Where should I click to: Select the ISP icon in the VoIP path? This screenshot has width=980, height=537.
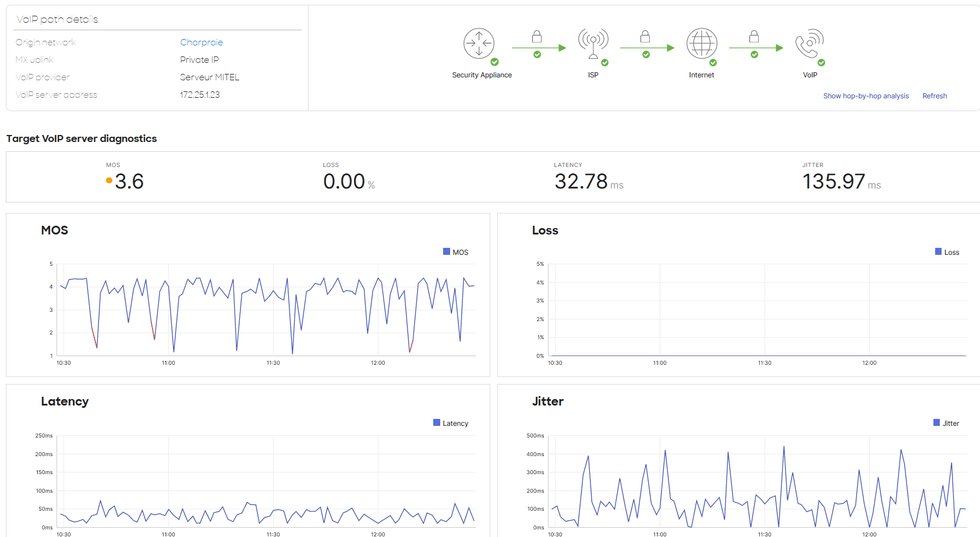(x=593, y=42)
